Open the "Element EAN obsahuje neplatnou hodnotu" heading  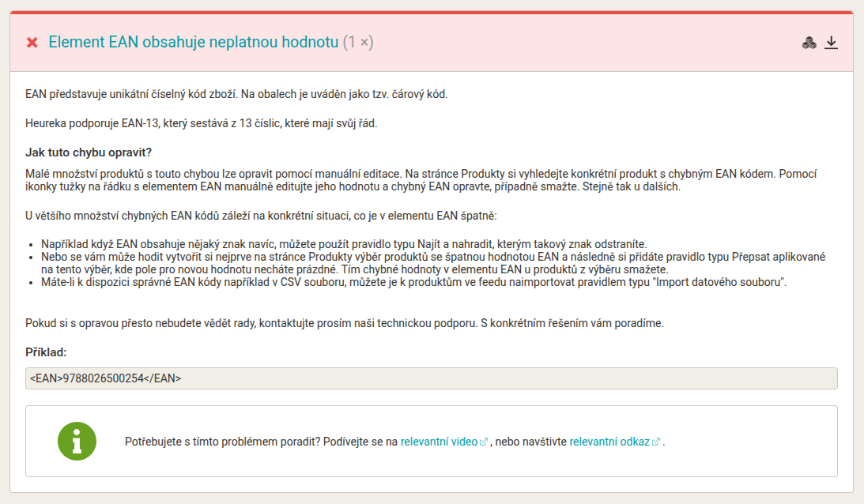tap(194, 42)
